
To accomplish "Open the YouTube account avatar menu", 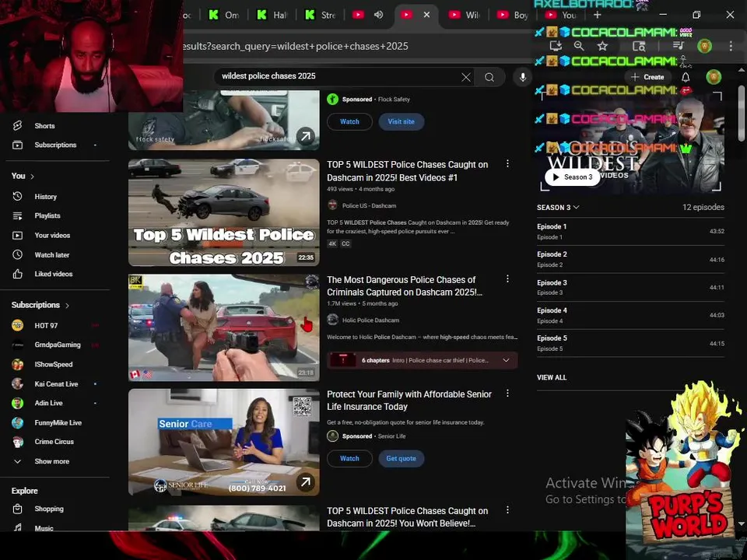I will click(714, 77).
